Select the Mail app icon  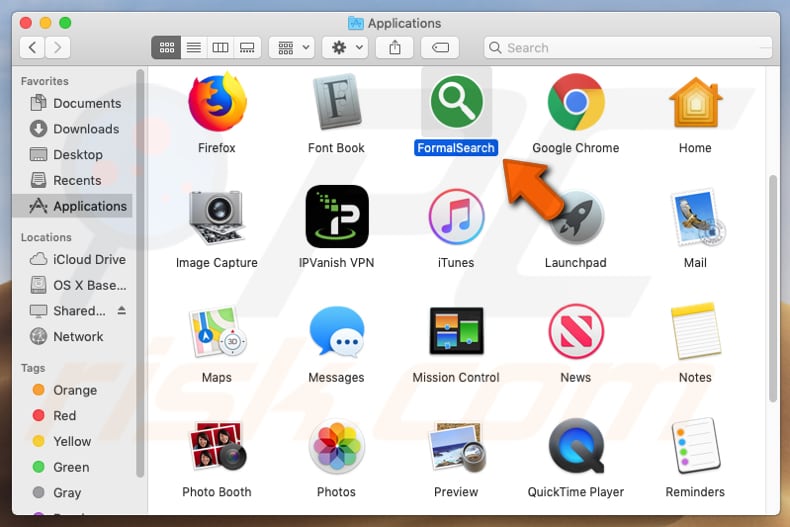tap(697, 217)
